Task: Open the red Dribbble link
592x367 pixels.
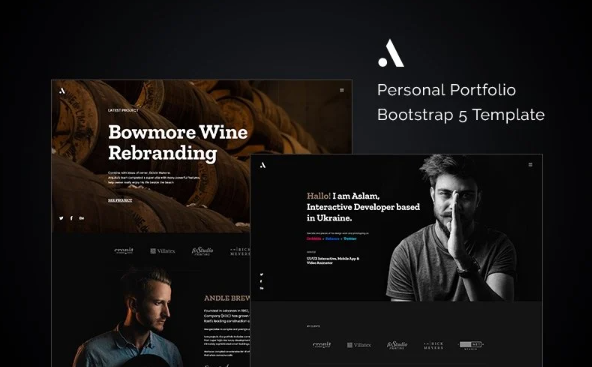Action: (x=314, y=239)
